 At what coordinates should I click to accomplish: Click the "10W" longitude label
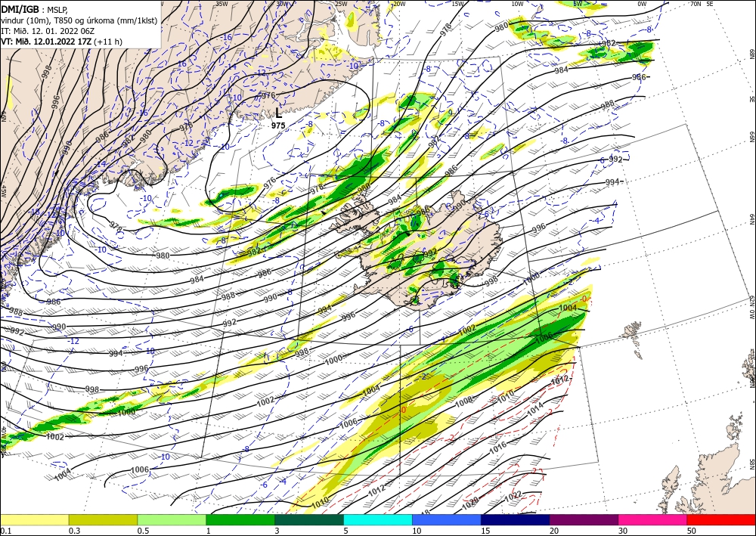[x=517, y=4]
